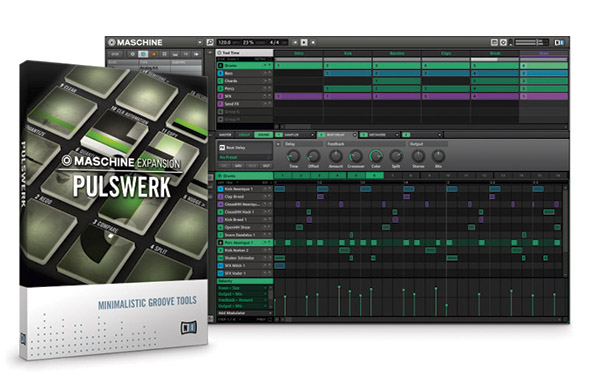The width and height of the screenshot is (591, 377).
Task: Open the Beat Delay module slot dropdown
Action: [355, 135]
